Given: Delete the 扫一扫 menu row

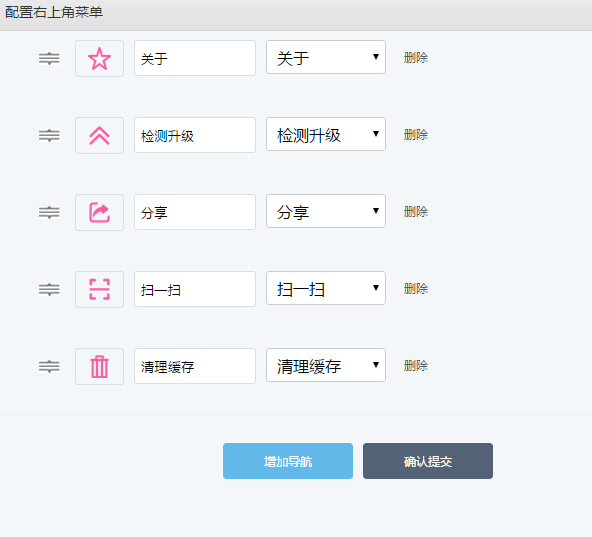Looking at the screenshot, I should click(x=416, y=289).
